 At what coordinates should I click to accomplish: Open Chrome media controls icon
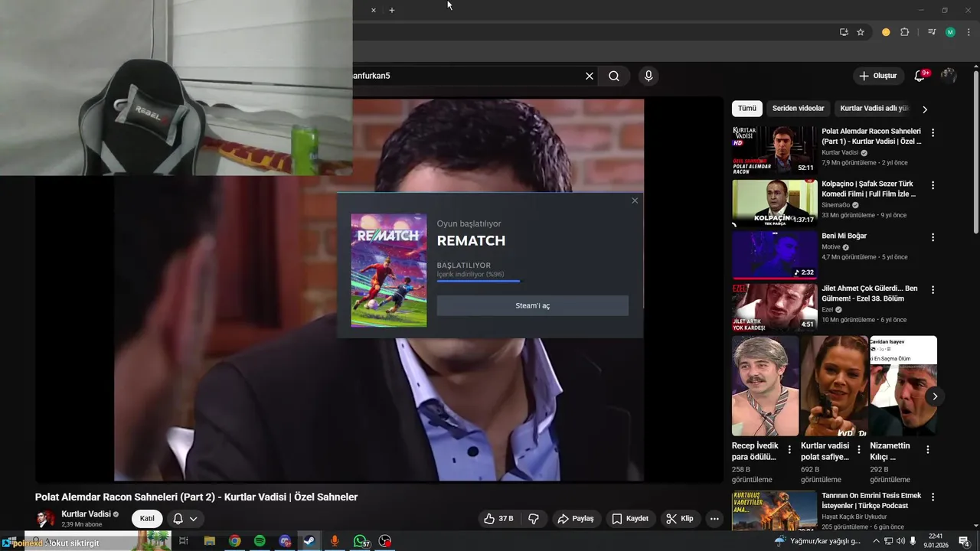click(932, 32)
